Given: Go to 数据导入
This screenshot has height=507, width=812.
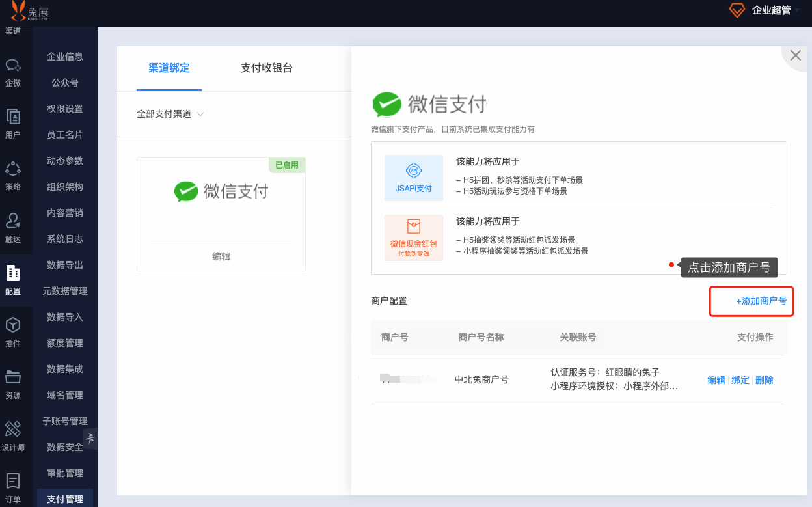Looking at the screenshot, I should click(x=65, y=317).
